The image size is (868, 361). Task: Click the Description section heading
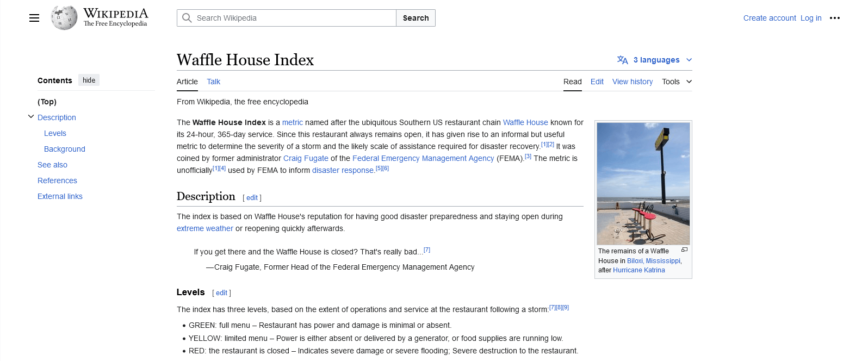coord(206,196)
